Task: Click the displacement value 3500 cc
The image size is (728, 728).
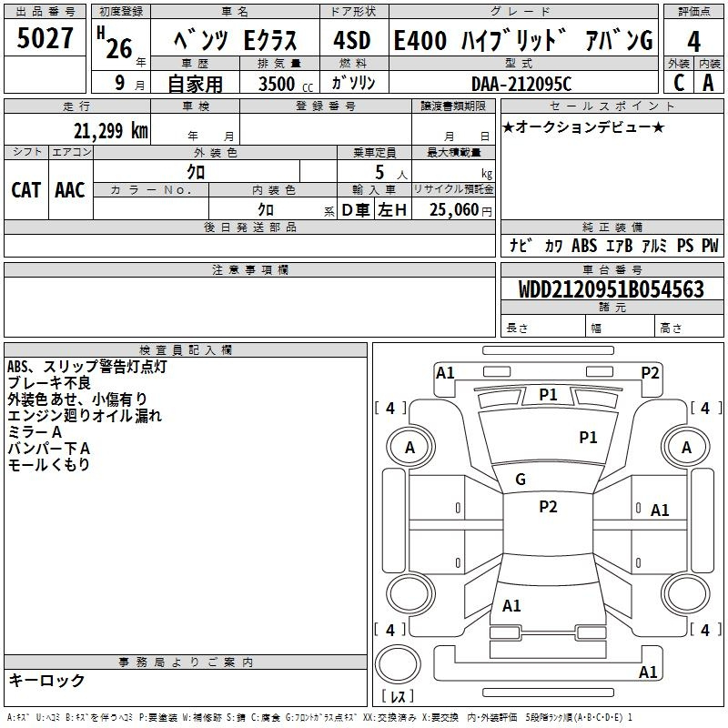Action: click(286, 84)
